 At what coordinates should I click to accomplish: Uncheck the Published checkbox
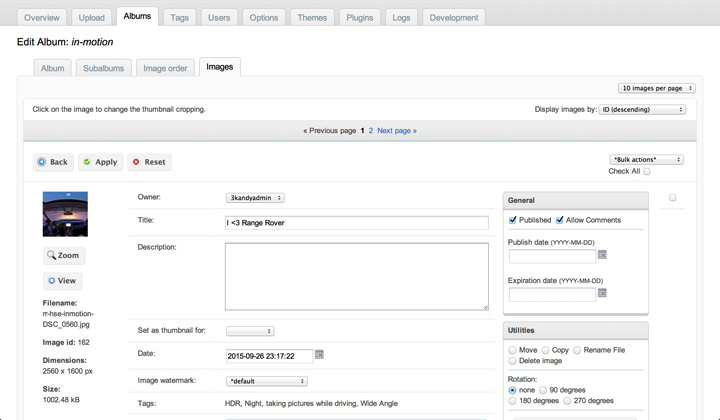514,220
